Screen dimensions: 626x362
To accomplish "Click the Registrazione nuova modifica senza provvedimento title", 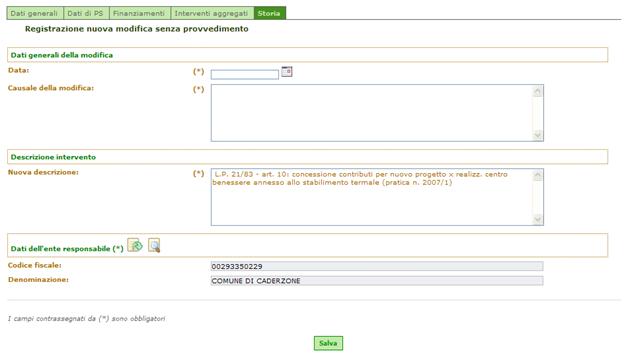I will click(137, 29).
